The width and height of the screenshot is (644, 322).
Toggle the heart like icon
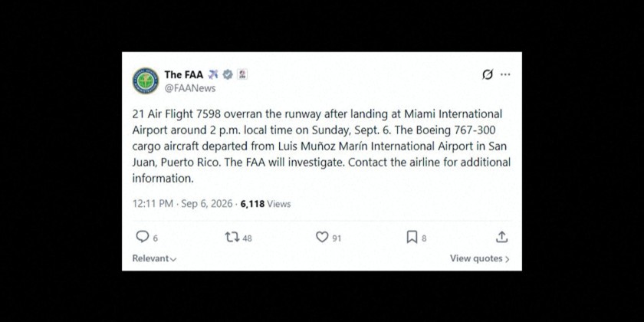pos(322,237)
